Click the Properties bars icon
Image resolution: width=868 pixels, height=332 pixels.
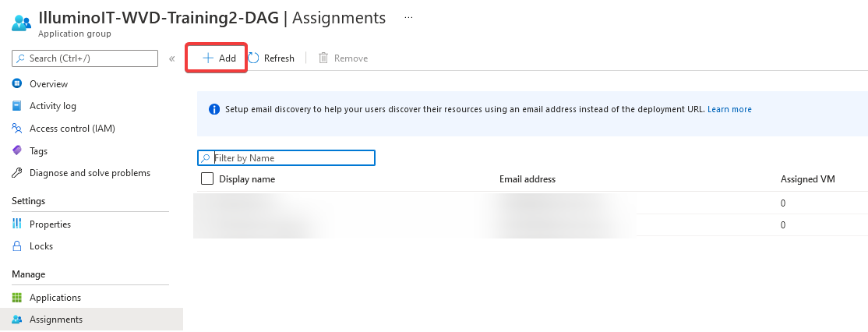[16, 224]
